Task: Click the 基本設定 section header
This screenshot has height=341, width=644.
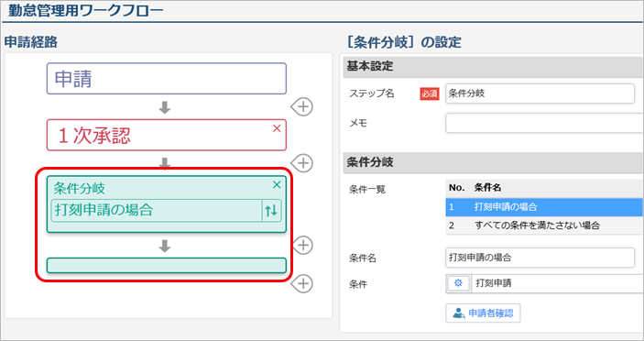Action: click(493, 67)
